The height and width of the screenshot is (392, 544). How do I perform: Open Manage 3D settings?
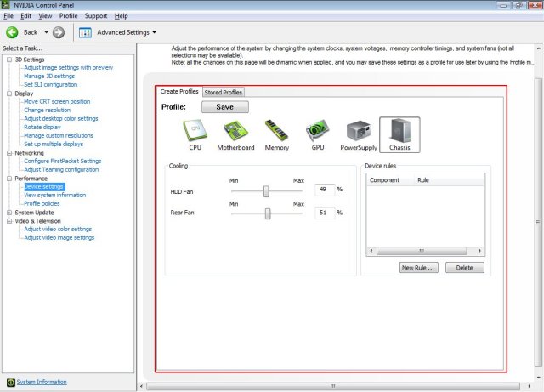click(49, 76)
